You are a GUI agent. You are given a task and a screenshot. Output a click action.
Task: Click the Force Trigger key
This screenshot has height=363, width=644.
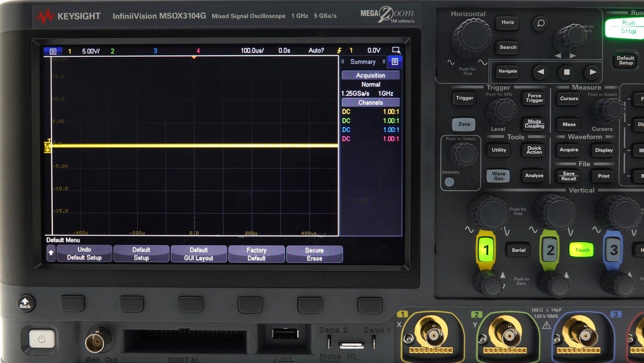pos(534,98)
